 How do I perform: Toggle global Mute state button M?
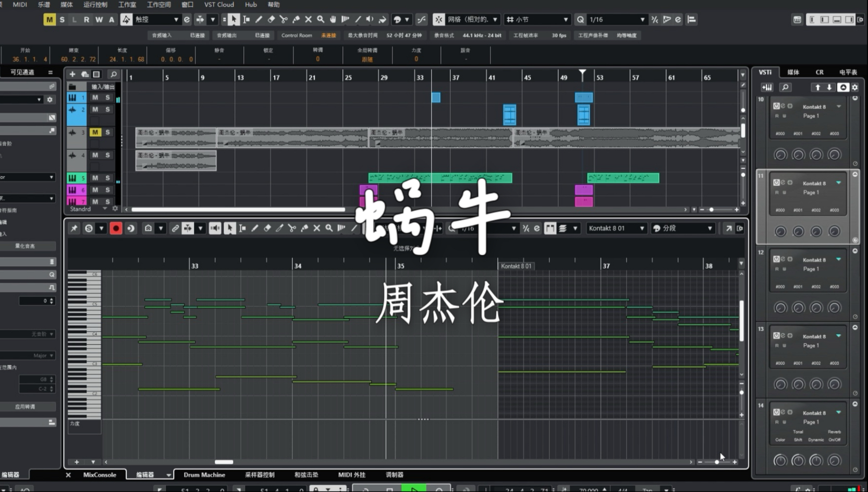[x=50, y=20]
